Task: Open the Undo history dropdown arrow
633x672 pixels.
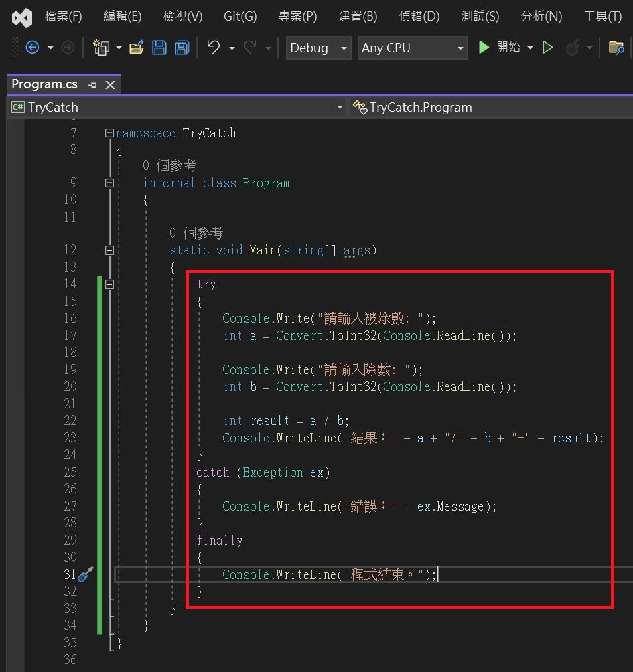Action: [232, 48]
